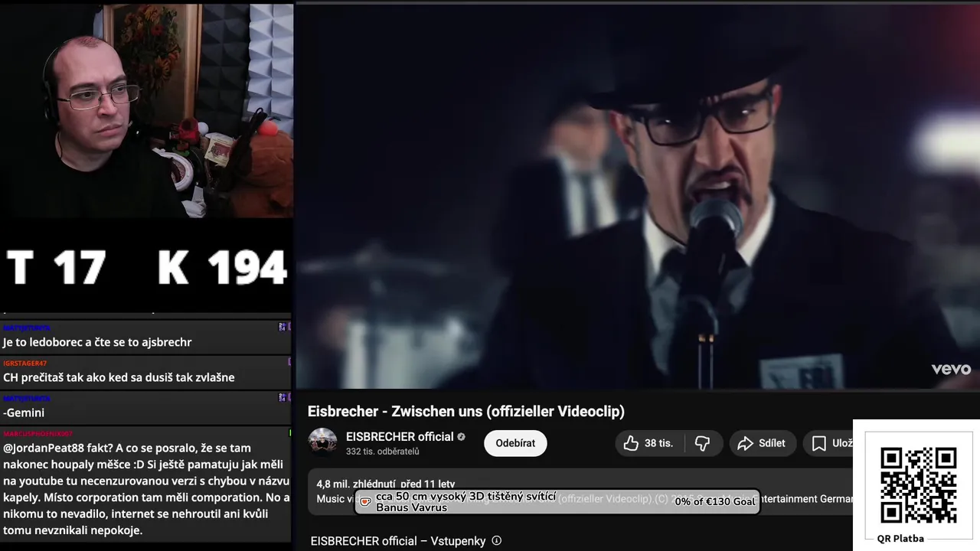Open the Eisbrecher channel avatar
980x551 pixels.
322,442
